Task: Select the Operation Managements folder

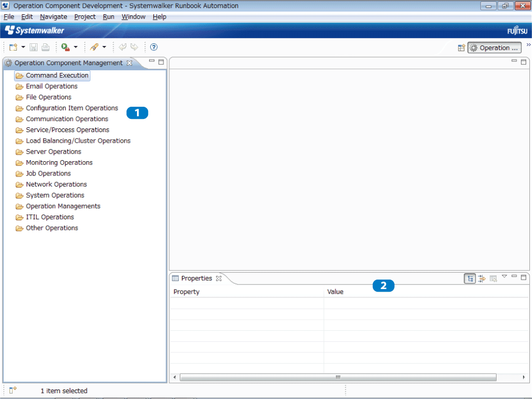Action: click(x=58, y=206)
